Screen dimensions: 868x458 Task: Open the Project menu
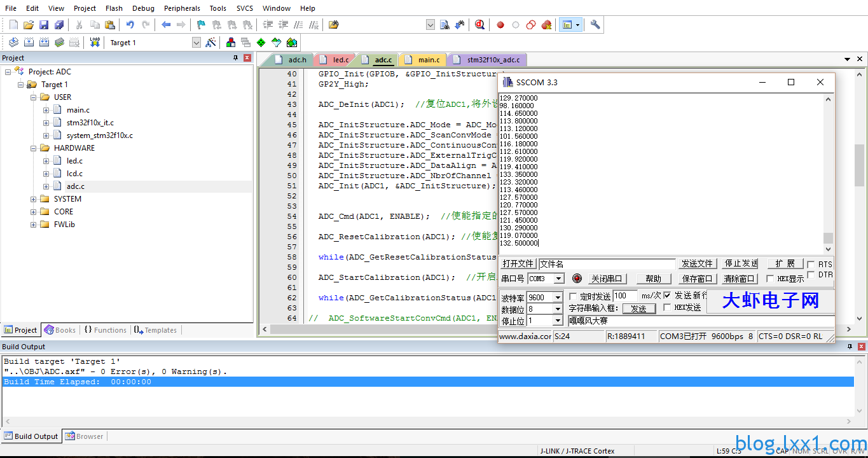click(x=85, y=8)
